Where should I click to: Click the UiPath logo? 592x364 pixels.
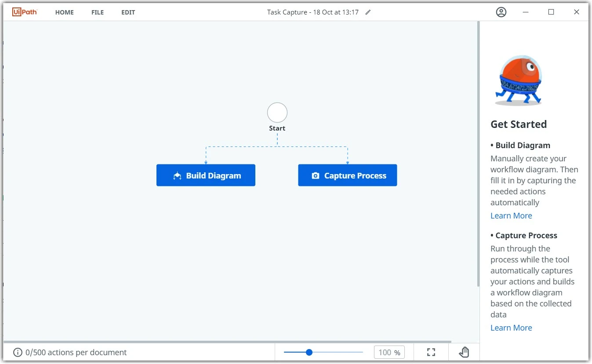point(25,12)
